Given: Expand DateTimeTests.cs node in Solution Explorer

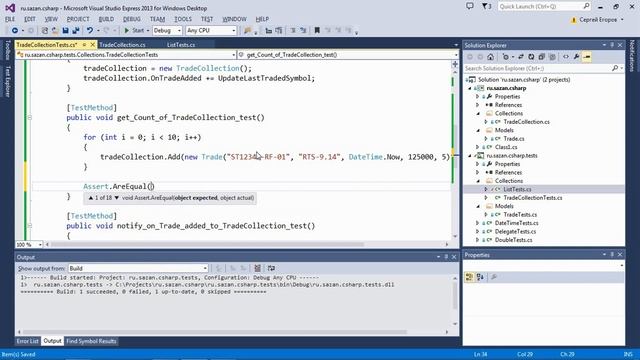Looking at the screenshot, I should pos(478,223).
